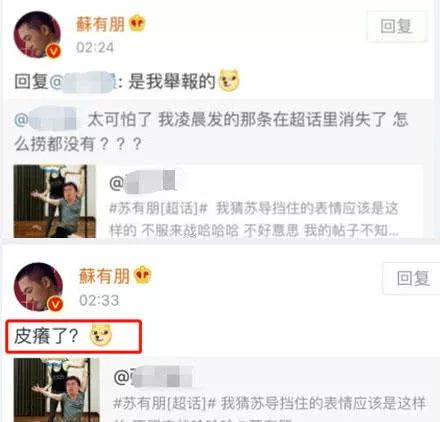Image resolution: width=440 pixels, height=422 pixels.
Task: Tap the 回复 button on the 02:33 comment
Action: pyautogui.click(x=413, y=278)
